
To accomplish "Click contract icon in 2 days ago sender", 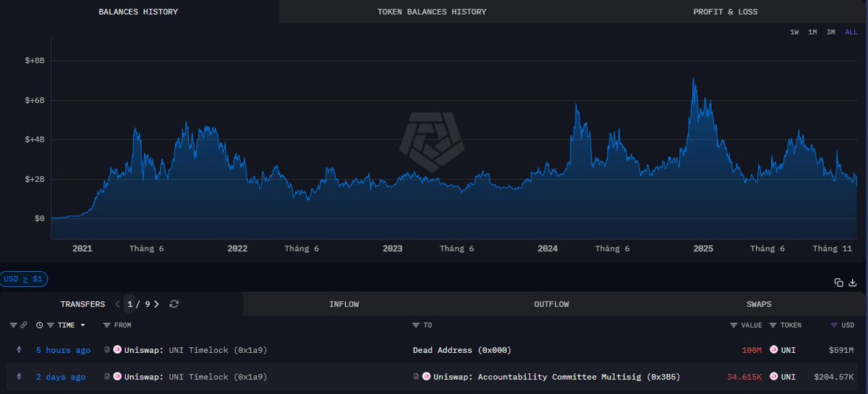I will (x=108, y=377).
